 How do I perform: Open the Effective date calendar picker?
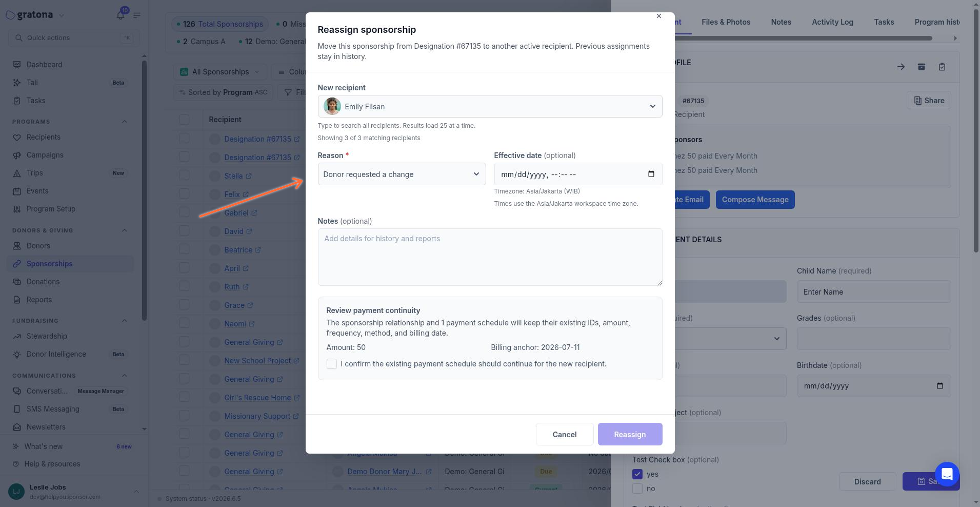coord(651,174)
